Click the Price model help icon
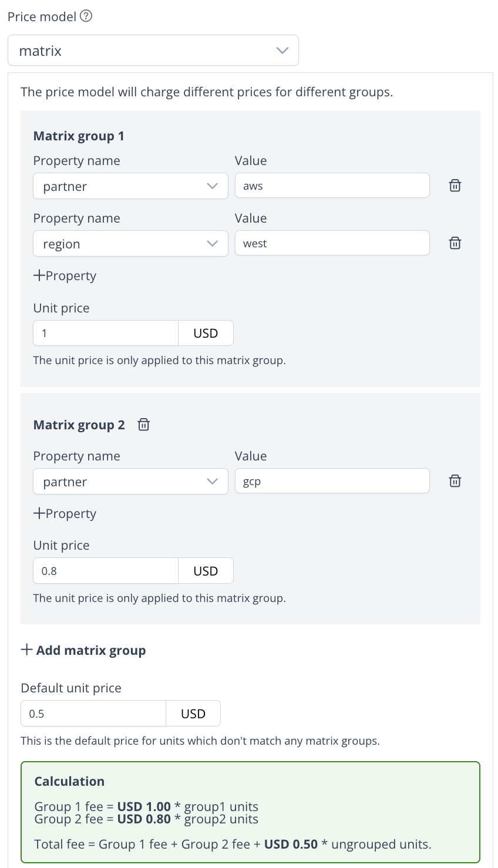 (x=86, y=16)
